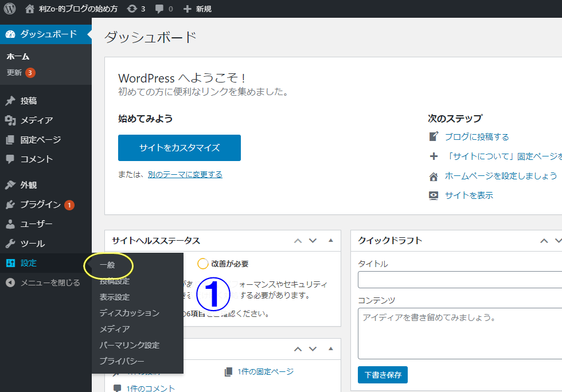Screen dimensions: 562x392
Task: Open the プラグイン plugin sidebar icon
Action: [x=10, y=205]
